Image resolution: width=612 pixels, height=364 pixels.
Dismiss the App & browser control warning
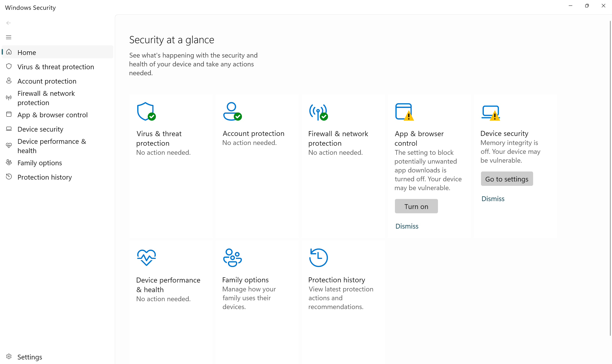407,226
